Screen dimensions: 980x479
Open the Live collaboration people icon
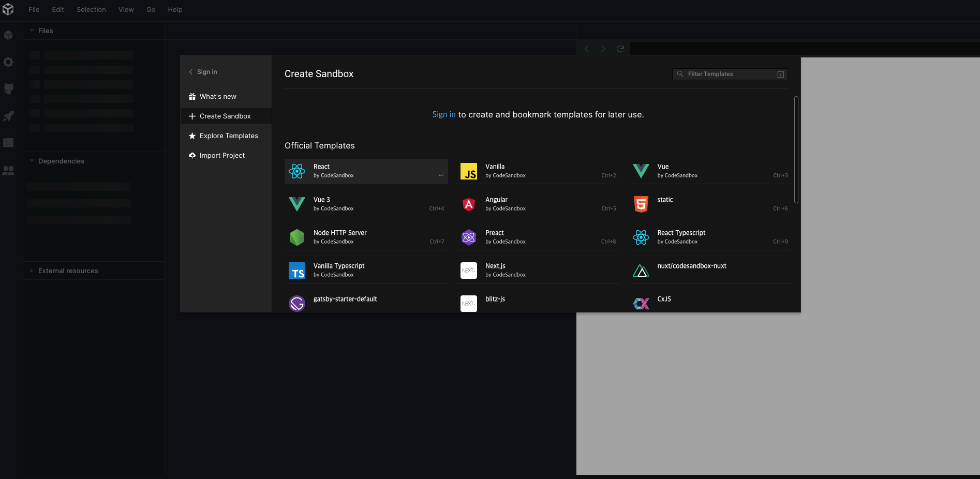(x=8, y=170)
